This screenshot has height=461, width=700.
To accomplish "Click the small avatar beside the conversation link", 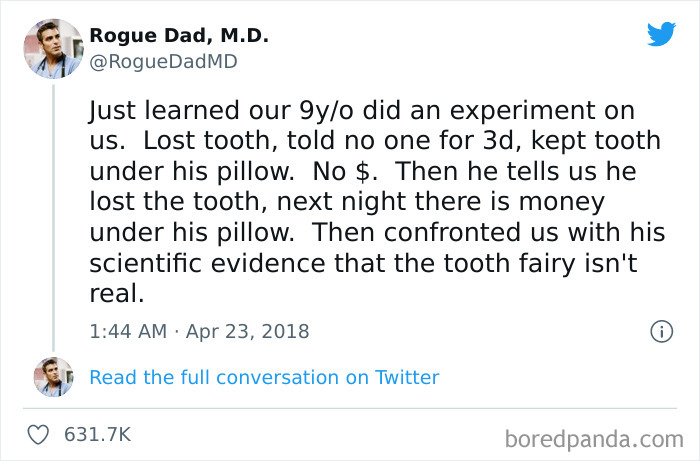I will point(53,377).
